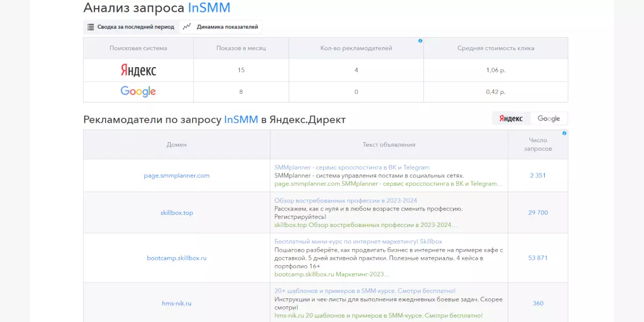Screen dimensions: 644x322
Task: Click Яндекс monthly impressions value 15
Action: [241, 70]
